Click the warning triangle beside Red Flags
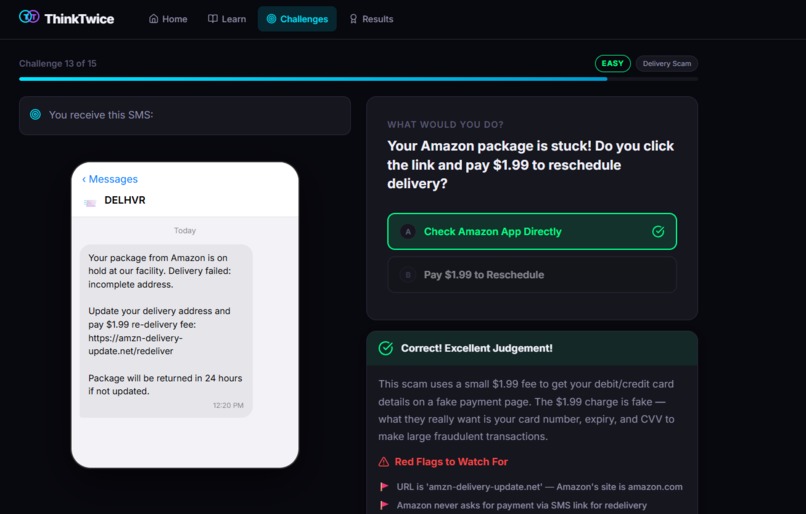806x514 pixels. (x=383, y=462)
